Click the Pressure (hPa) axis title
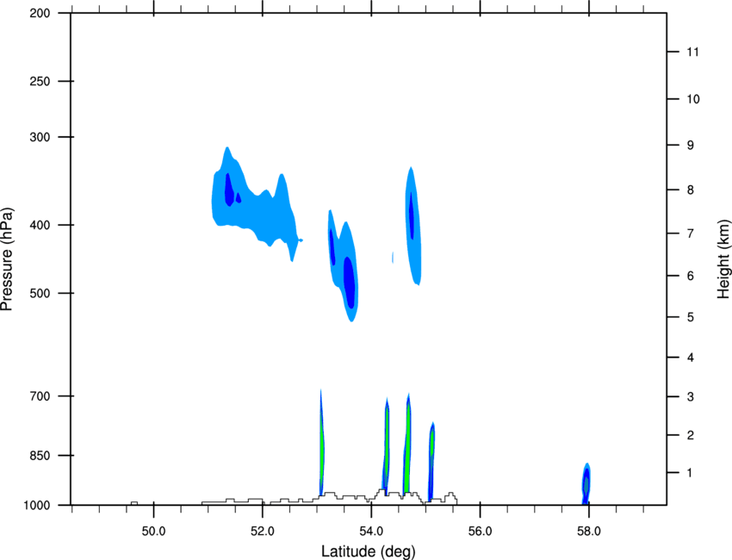The width and height of the screenshot is (732, 560). [x=7, y=259]
